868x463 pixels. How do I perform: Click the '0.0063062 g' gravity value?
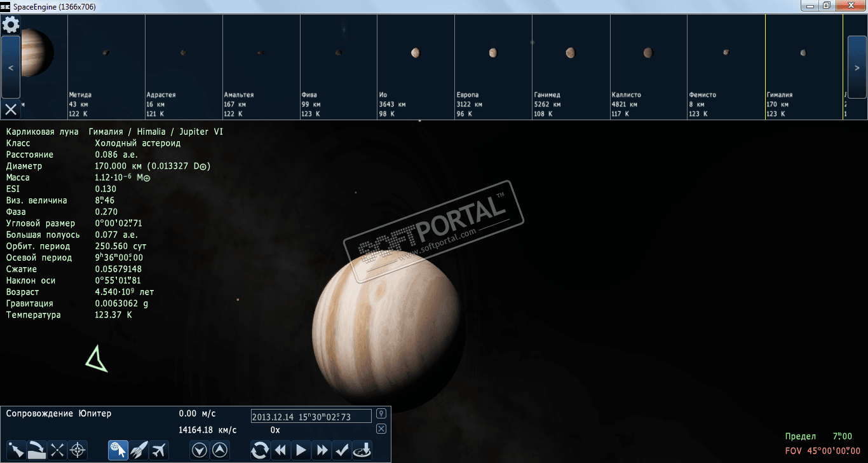pos(121,303)
